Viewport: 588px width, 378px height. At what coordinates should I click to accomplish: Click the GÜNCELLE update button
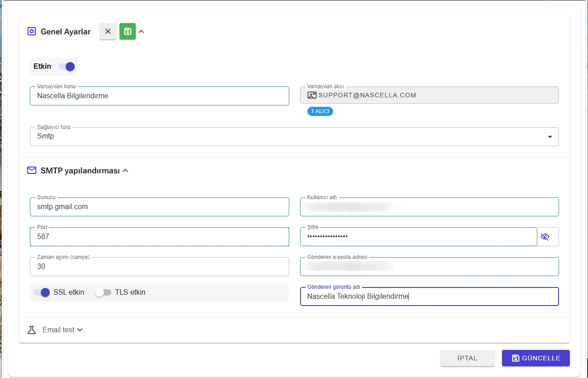pos(536,358)
